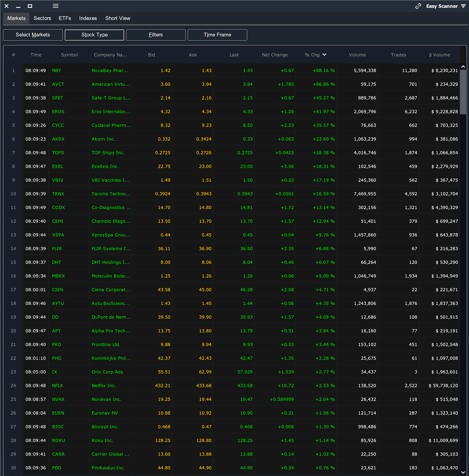Switch to the Short View tab

click(118, 18)
